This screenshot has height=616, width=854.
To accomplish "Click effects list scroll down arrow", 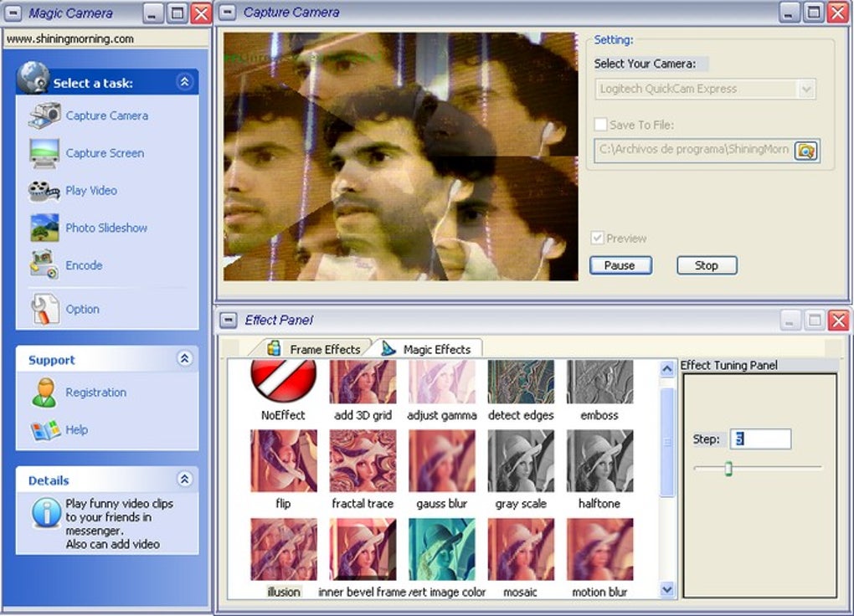I will (666, 589).
